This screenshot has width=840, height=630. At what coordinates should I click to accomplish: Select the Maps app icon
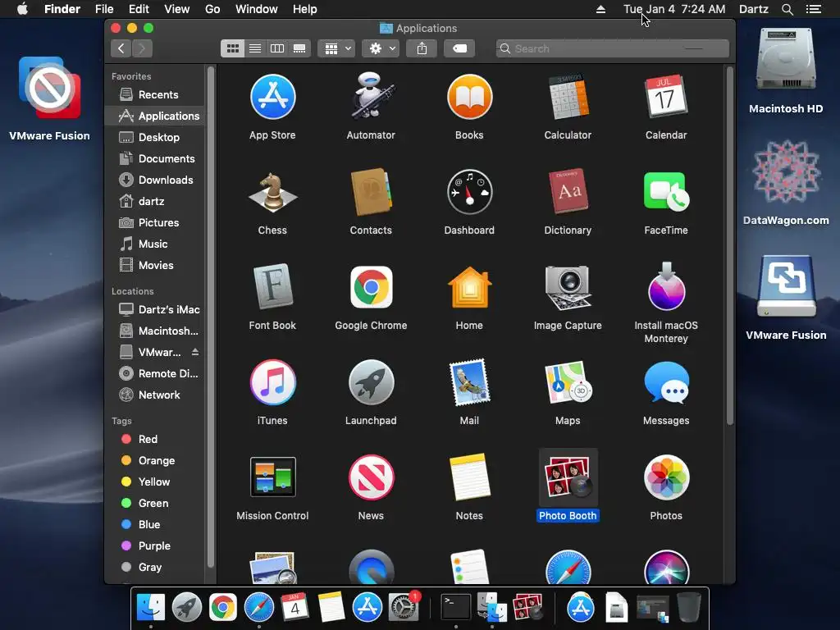[x=568, y=382]
